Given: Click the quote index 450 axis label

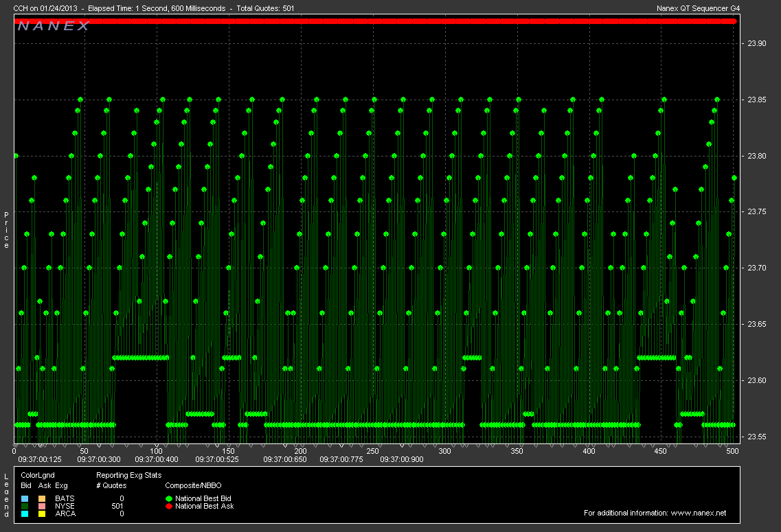Looking at the screenshot, I should [661, 452].
